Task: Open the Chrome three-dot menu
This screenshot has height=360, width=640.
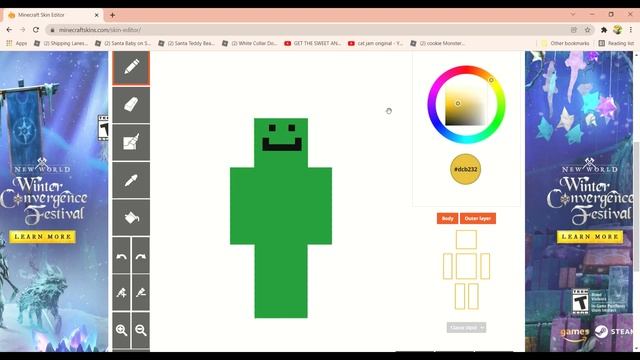Action: (631, 30)
